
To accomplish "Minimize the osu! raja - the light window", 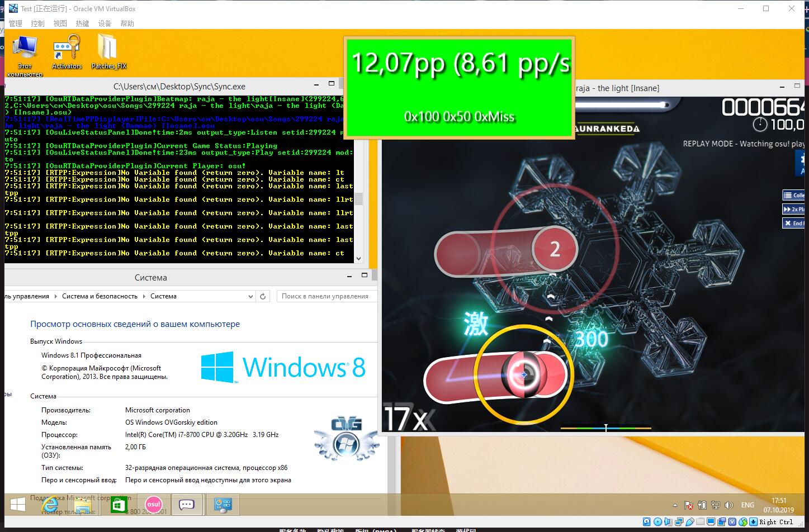I will click(783, 87).
